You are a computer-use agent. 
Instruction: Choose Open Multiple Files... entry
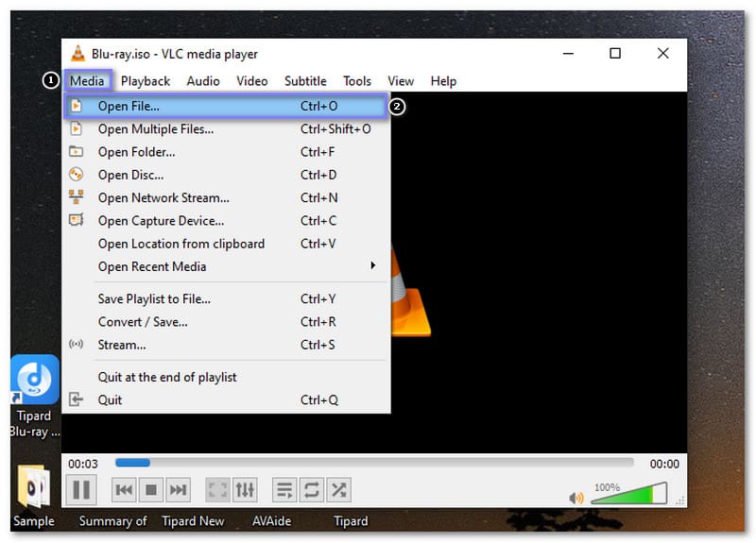click(226, 129)
